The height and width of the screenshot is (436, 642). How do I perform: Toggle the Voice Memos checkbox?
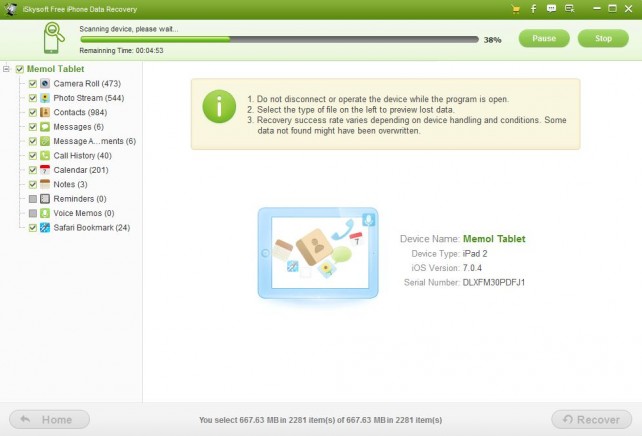click(x=33, y=213)
